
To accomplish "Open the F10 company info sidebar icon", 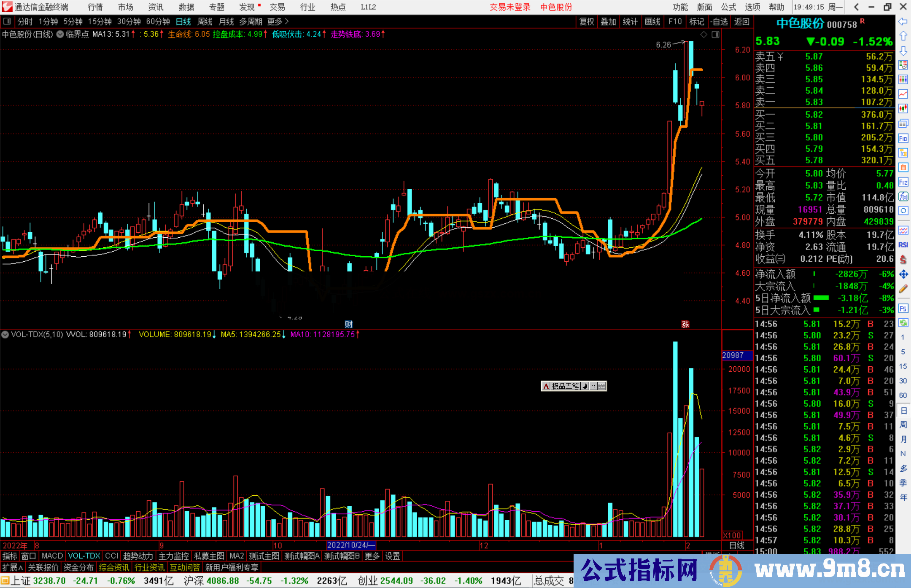I will [x=903, y=138].
